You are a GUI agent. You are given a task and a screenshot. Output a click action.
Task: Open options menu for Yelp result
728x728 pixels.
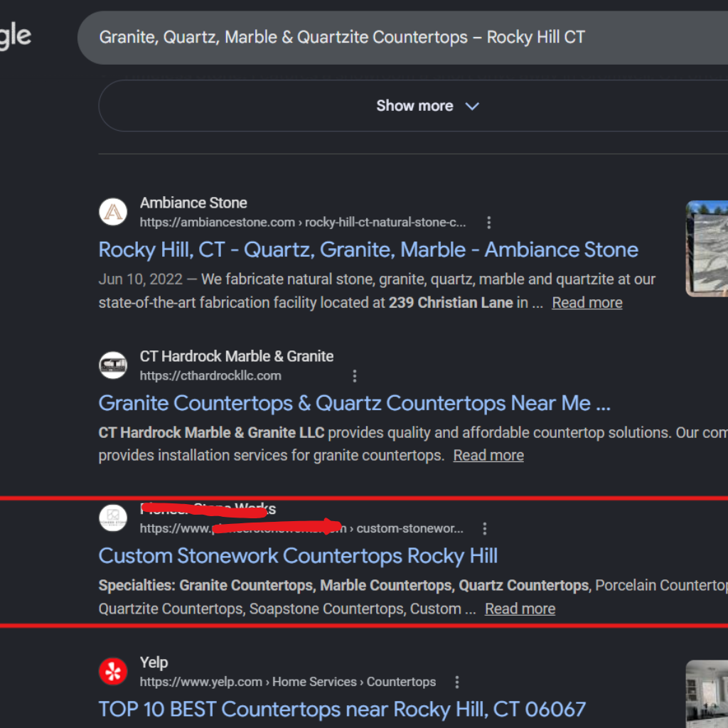457,682
